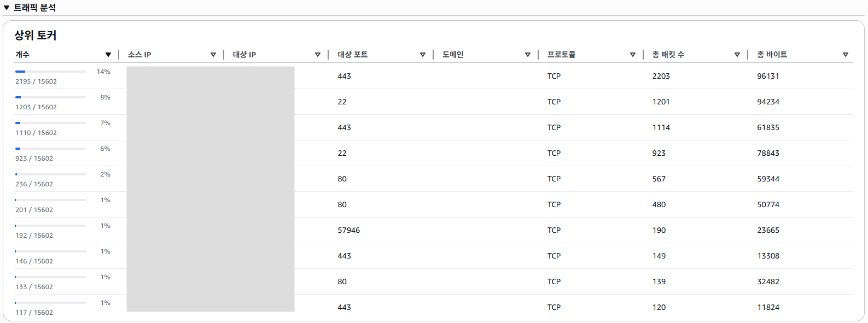Open the 소스 IP column filter arrow
The image size is (868, 323).
coord(213,55)
